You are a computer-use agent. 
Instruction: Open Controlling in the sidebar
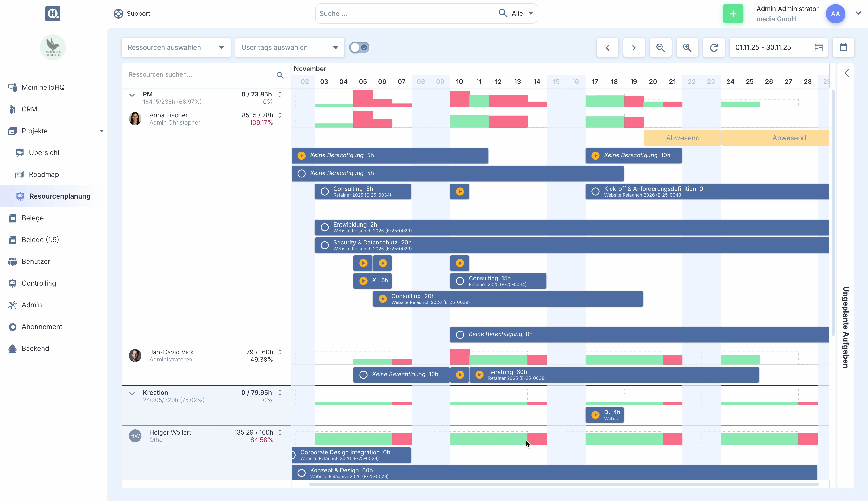(38, 283)
